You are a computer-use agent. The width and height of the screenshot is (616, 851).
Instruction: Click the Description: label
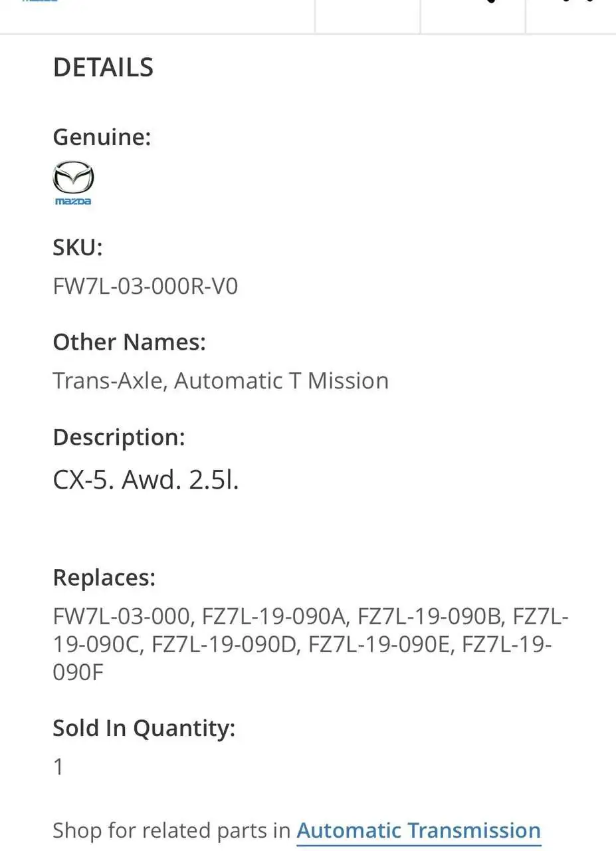tap(118, 437)
